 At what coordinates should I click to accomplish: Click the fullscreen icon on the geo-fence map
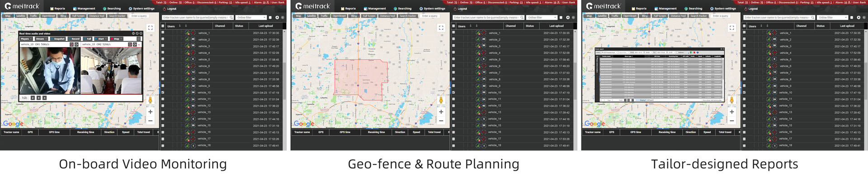tap(441, 28)
